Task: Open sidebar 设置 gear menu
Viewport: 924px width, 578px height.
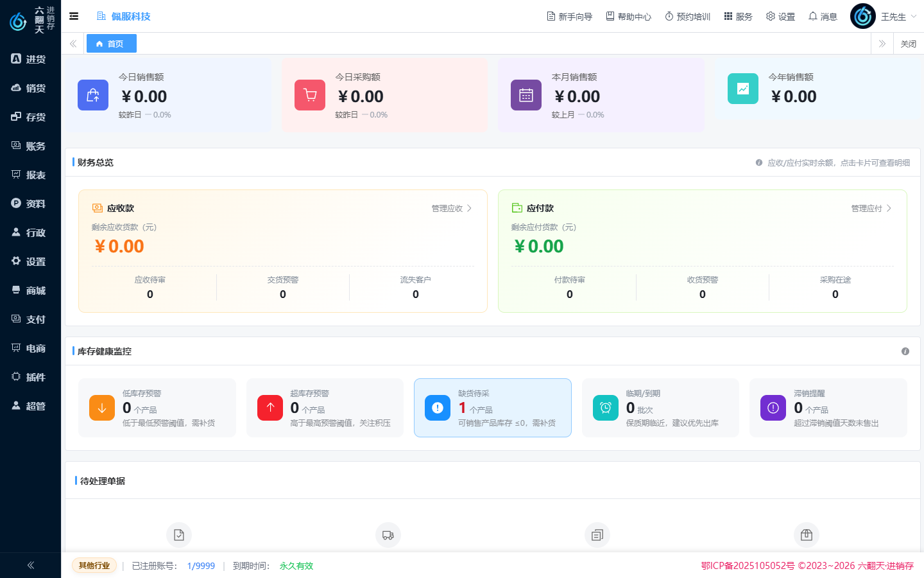Action: (30, 261)
